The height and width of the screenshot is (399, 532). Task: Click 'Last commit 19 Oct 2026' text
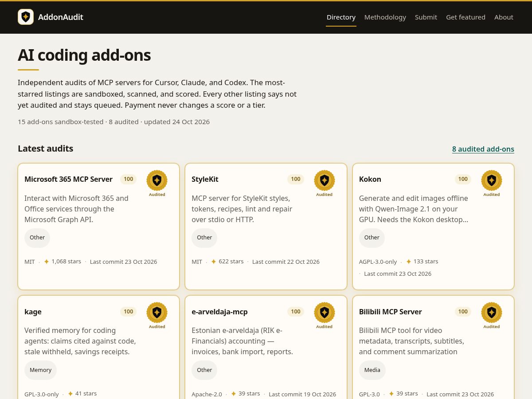(302, 394)
